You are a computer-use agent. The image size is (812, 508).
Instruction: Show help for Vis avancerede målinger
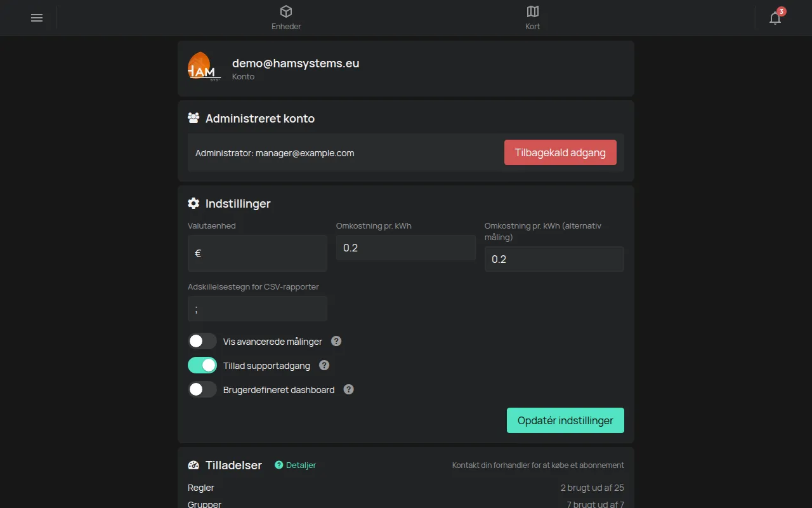336,341
